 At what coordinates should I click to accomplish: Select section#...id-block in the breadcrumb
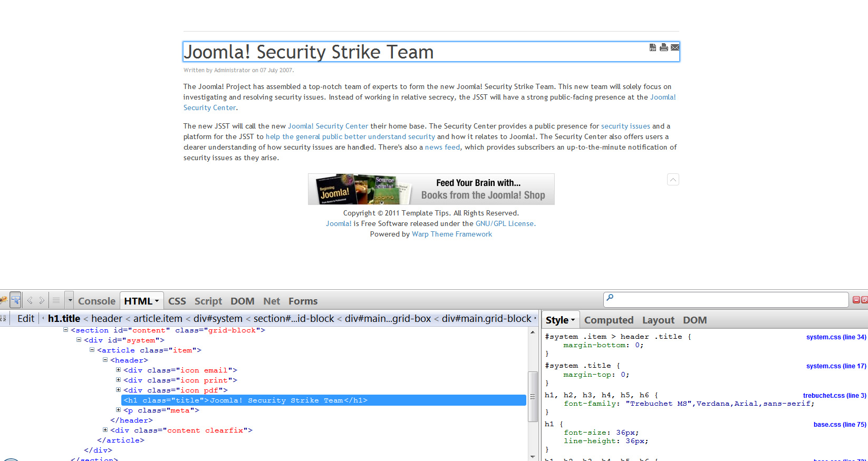click(294, 318)
